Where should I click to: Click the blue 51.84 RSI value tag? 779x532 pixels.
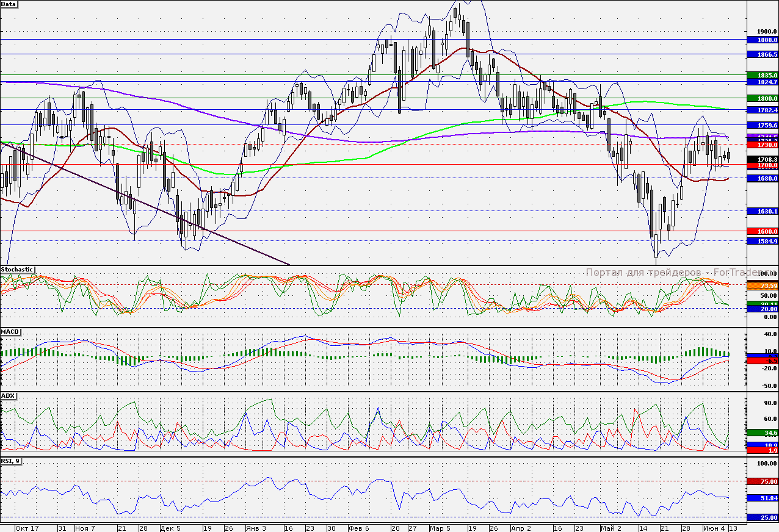coord(763,498)
